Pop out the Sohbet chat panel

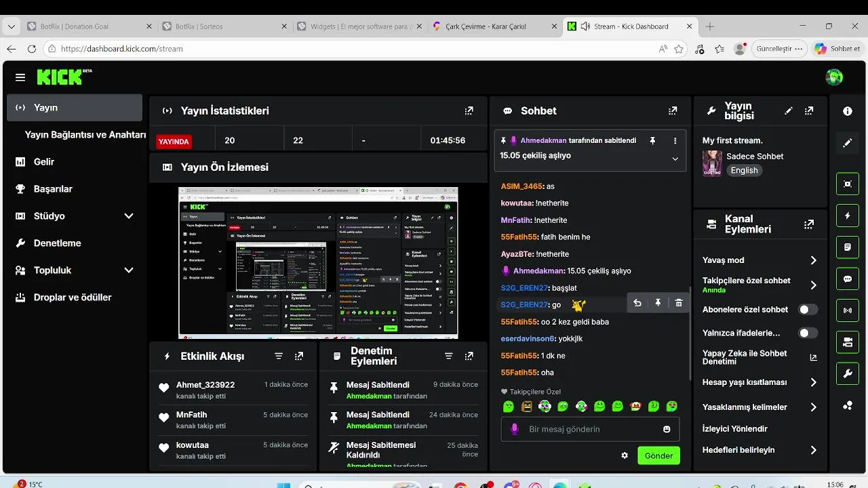tap(673, 110)
